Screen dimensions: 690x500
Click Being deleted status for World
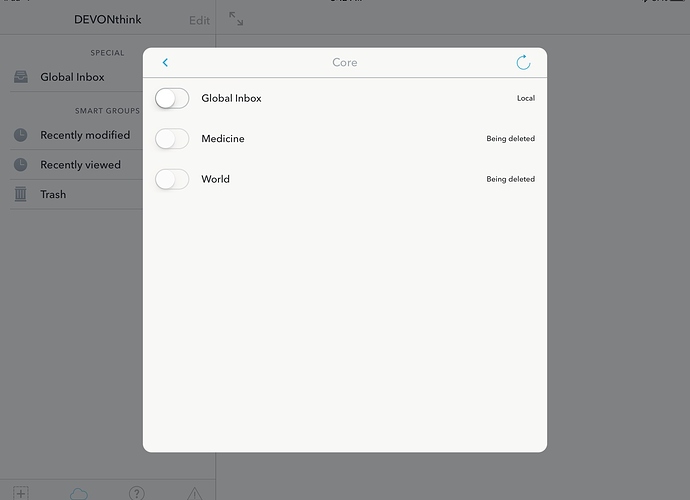[x=510, y=179]
